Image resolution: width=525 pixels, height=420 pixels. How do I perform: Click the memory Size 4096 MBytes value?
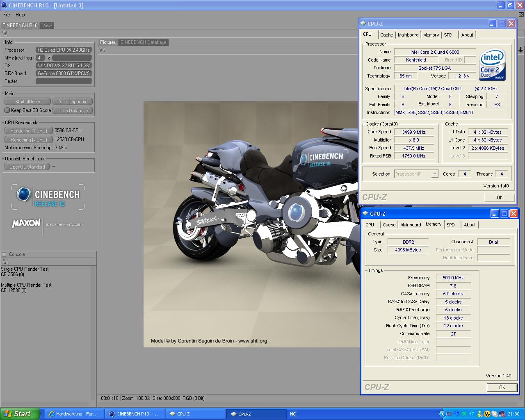pos(408,250)
